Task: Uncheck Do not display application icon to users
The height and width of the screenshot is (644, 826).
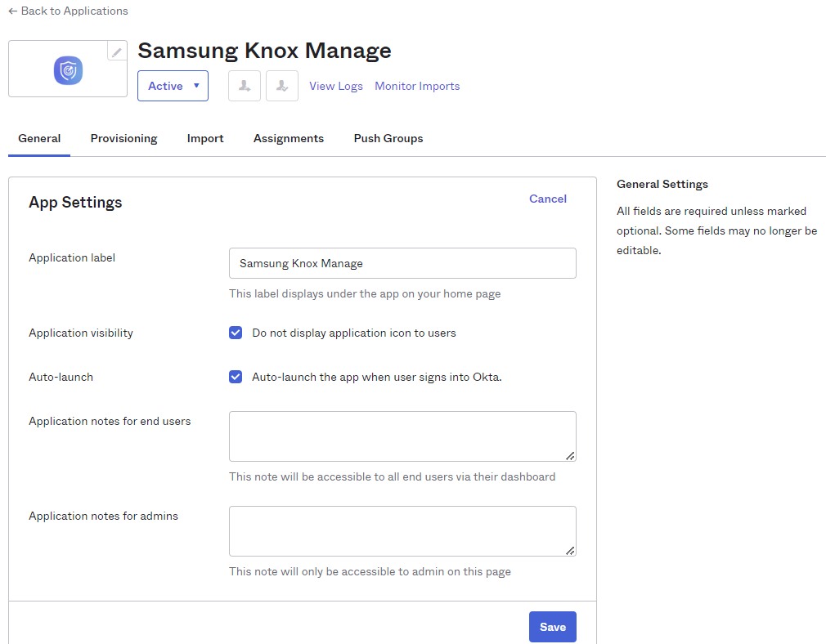Action: point(236,333)
